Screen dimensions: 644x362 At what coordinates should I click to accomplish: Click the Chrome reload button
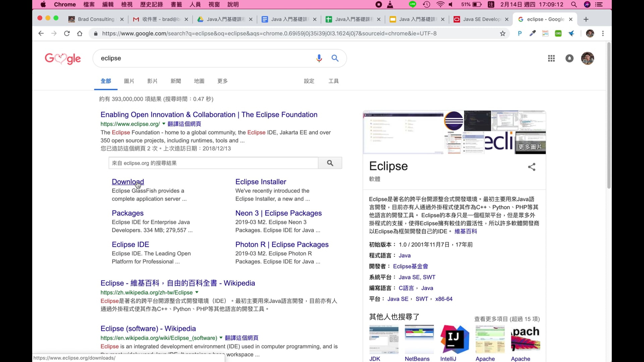click(67, 34)
